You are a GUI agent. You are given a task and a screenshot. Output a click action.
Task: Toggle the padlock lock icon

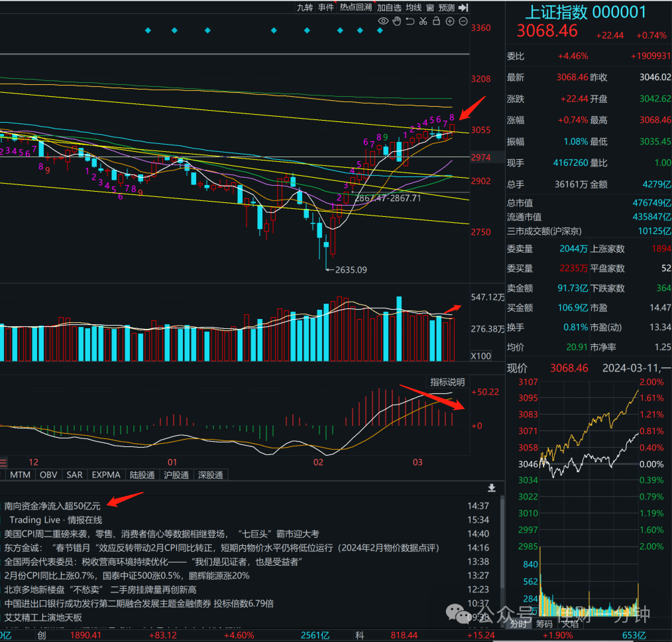(436, 21)
